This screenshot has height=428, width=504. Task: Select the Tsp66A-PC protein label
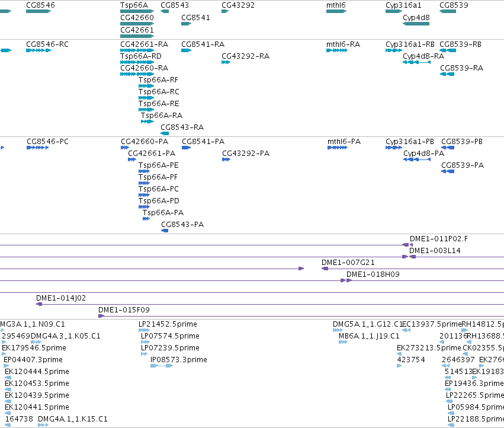159,189
